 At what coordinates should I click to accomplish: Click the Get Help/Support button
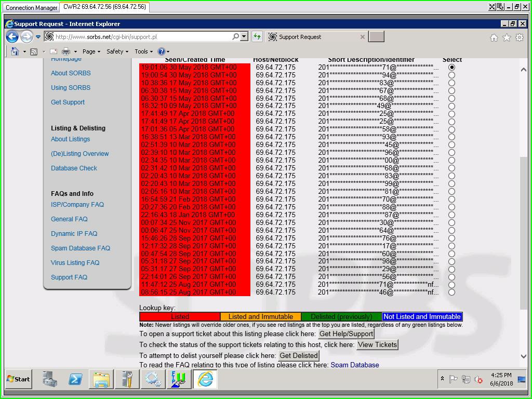tap(346, 334)
